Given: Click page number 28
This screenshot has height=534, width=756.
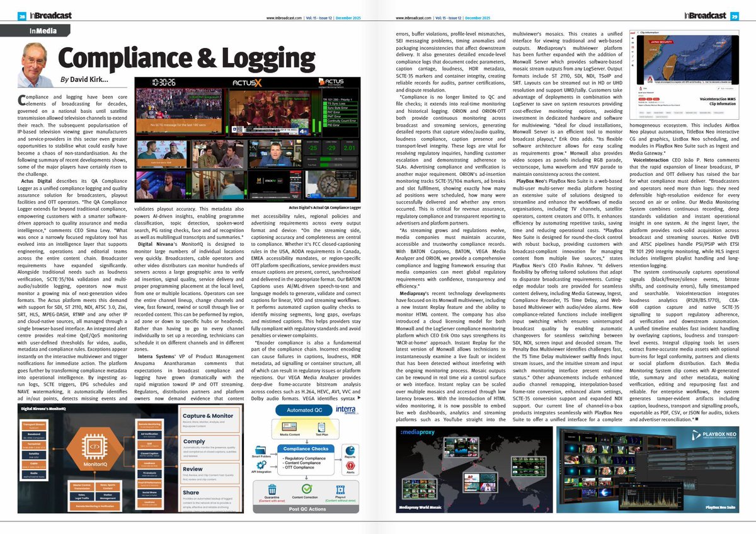Looking at the screenshot, I should 21,17.
